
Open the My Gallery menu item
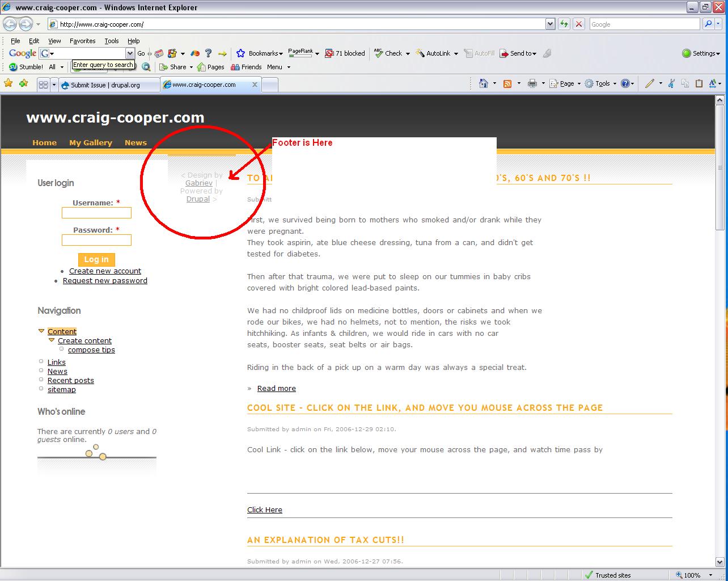(x=90, y=142)
